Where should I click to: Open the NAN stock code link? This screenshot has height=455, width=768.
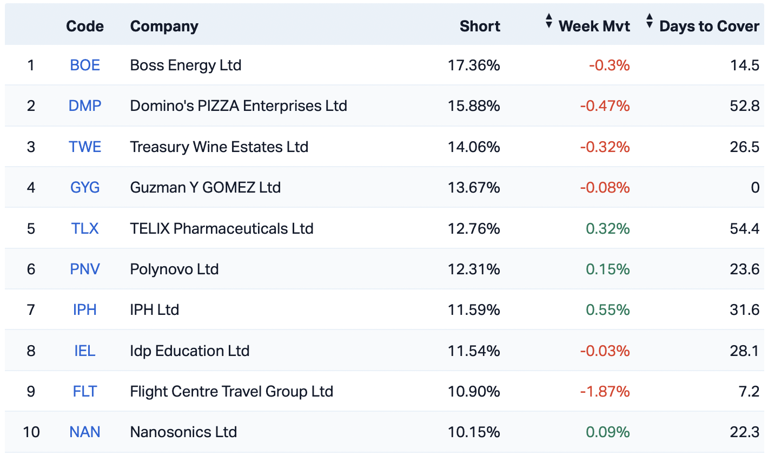(x=85, y=433)
